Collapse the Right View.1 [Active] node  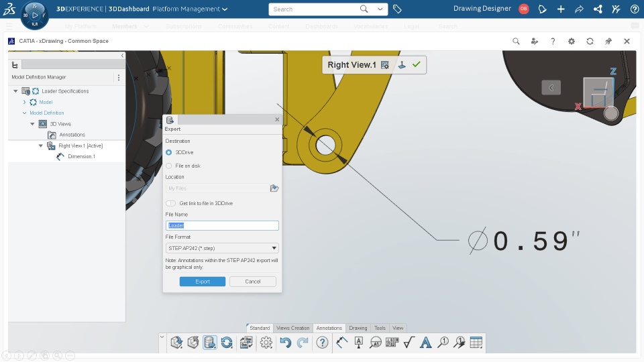(x=41, y=145)
